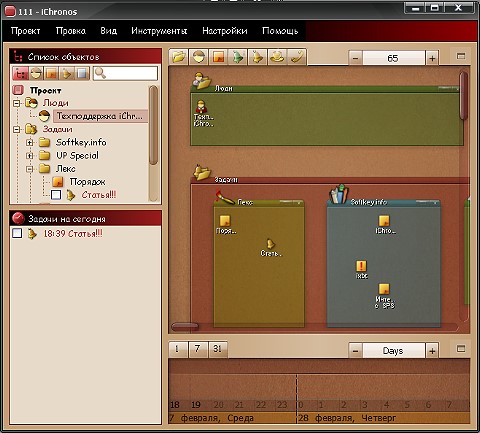Click the hat icon in workspace toolbar
Image resolution: width=480 pixels, height=433 pixels.
pos(277,57)
